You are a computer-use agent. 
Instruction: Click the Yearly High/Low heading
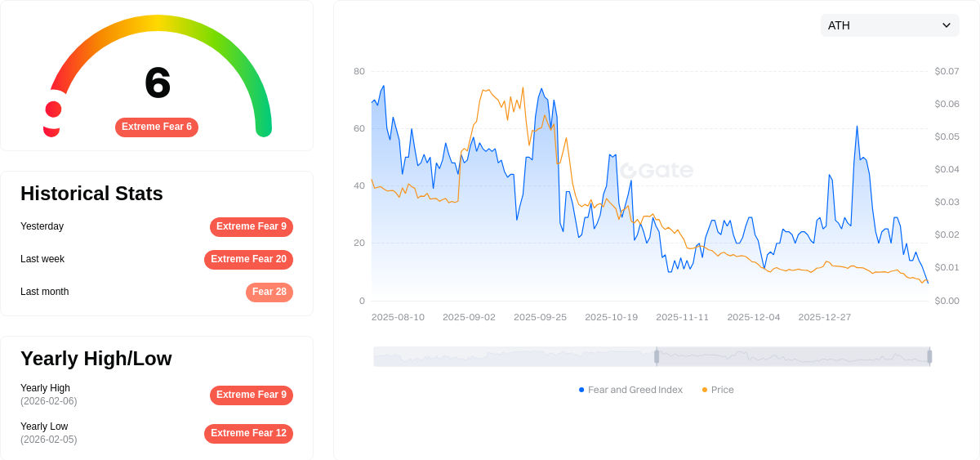(96, 359)
